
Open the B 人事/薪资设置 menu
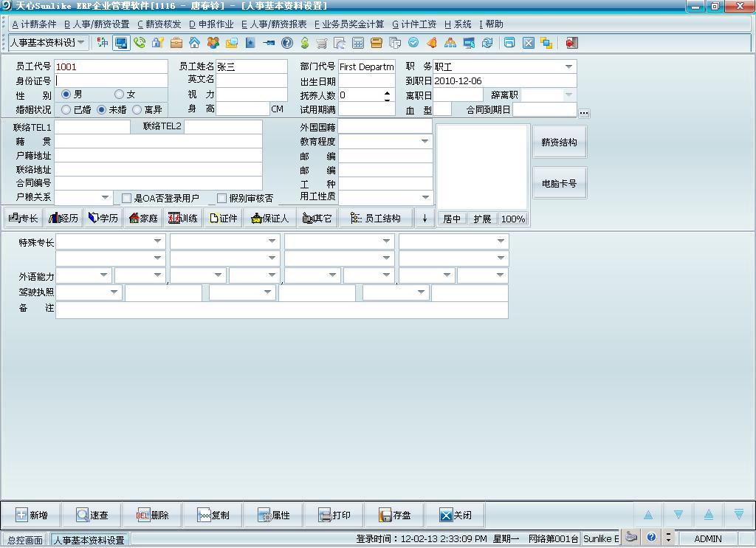97,24
